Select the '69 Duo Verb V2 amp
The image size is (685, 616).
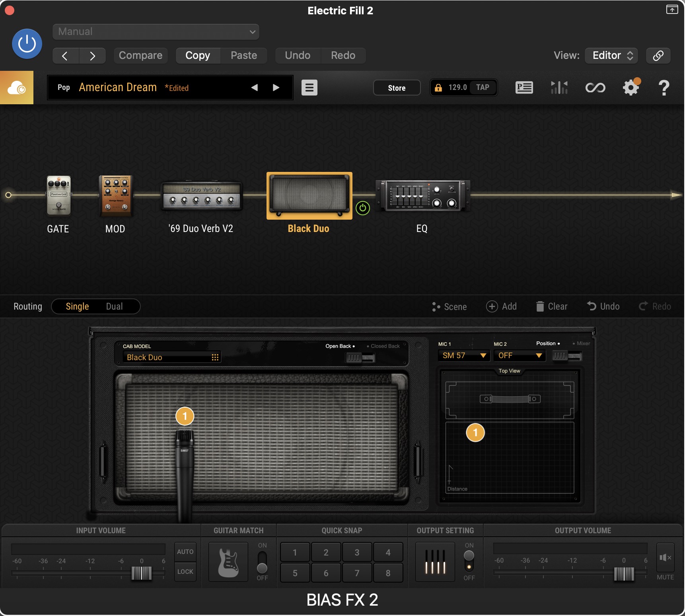(x=202, y=196)
